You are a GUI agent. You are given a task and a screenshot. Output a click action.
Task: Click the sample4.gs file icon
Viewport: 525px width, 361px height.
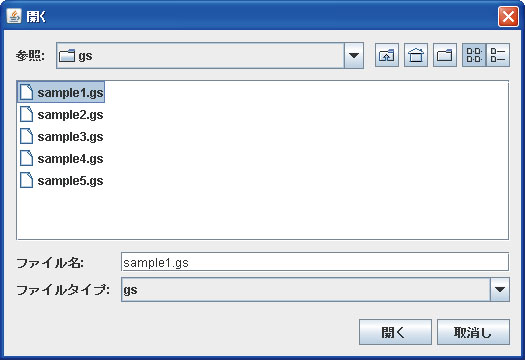coord(26,158)
